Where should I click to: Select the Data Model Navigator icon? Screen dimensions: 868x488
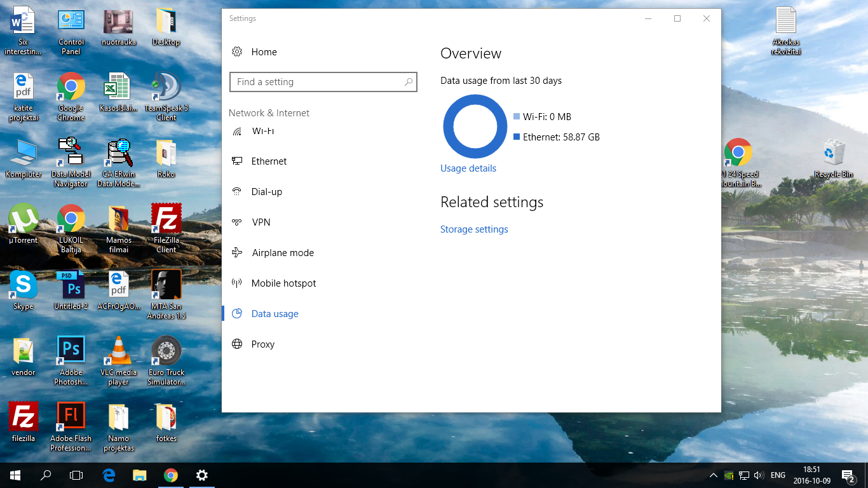pos(71,163)
